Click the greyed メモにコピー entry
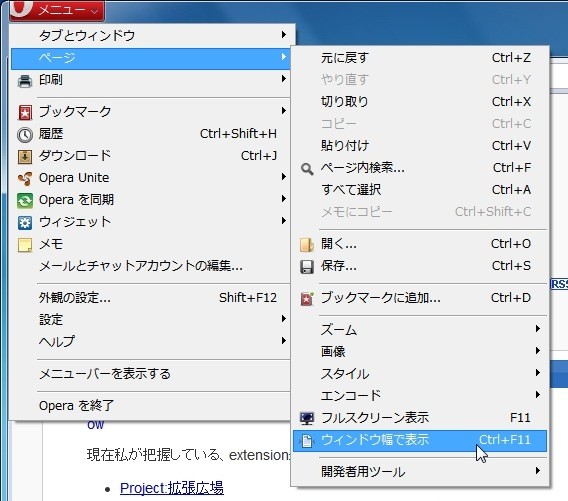The height and width of the screenshot is (501, 568). (420, 212)
